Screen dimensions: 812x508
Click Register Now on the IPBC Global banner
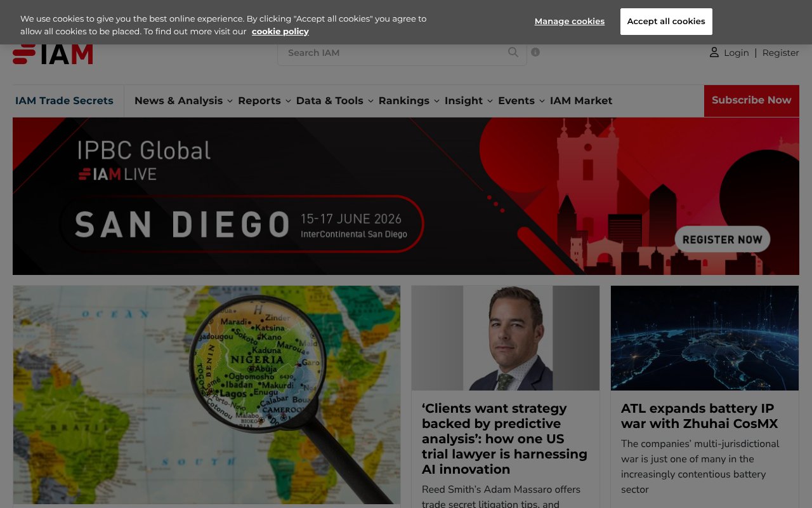(722, 239)
